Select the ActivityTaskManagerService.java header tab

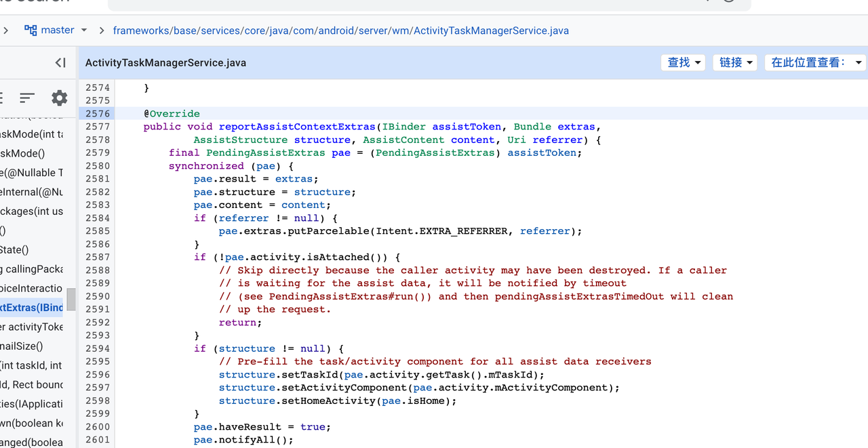click(165, 62)
